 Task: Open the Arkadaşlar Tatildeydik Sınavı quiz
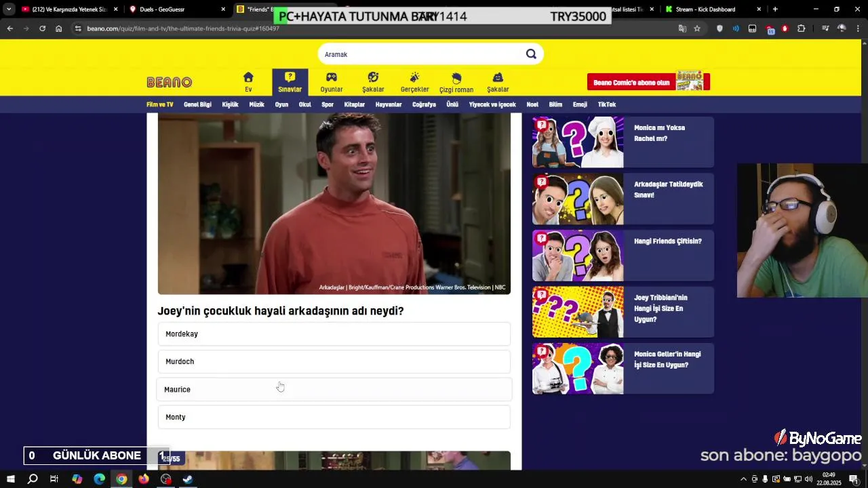623,199
